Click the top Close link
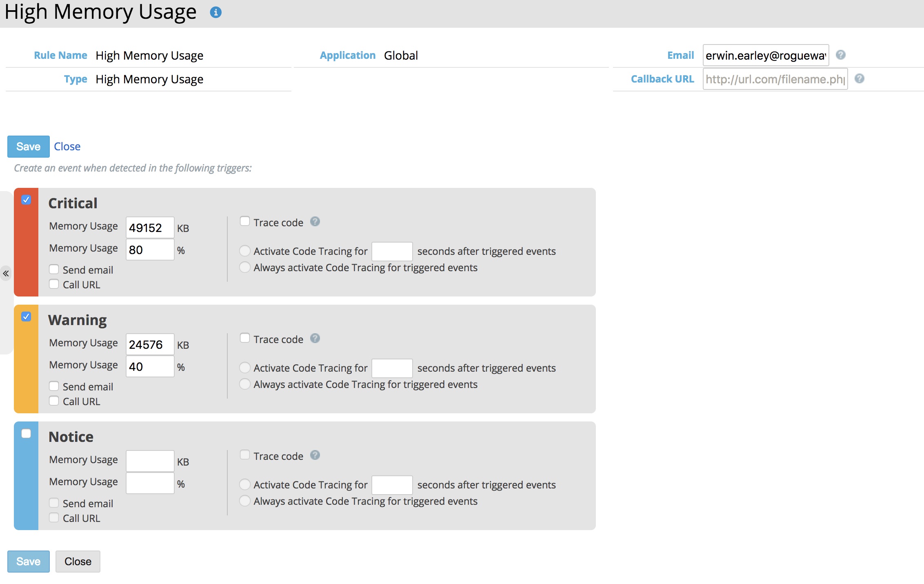The width and height of the screenshot is (924, 584). coord(67,147)
